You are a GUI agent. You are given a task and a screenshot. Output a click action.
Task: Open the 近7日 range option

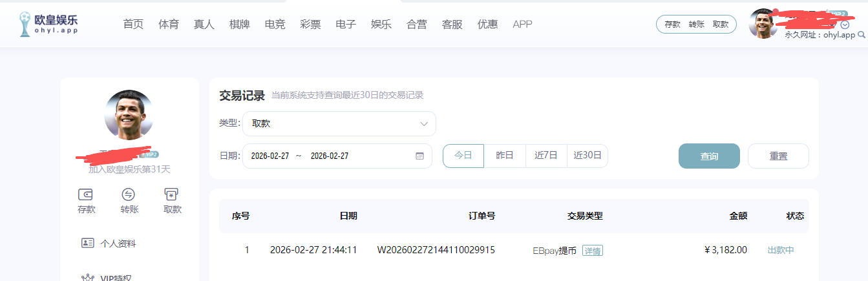pos(545,156)
